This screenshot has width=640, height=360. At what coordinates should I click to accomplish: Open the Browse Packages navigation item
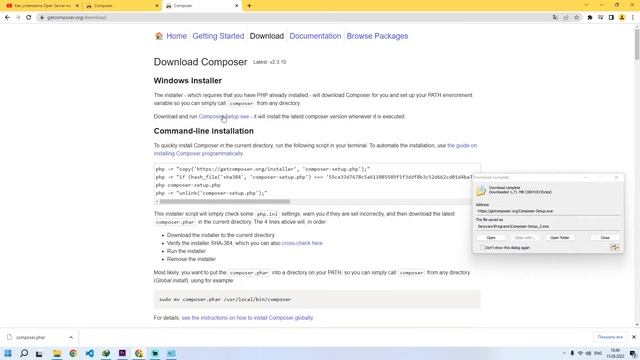click(377, 36)
